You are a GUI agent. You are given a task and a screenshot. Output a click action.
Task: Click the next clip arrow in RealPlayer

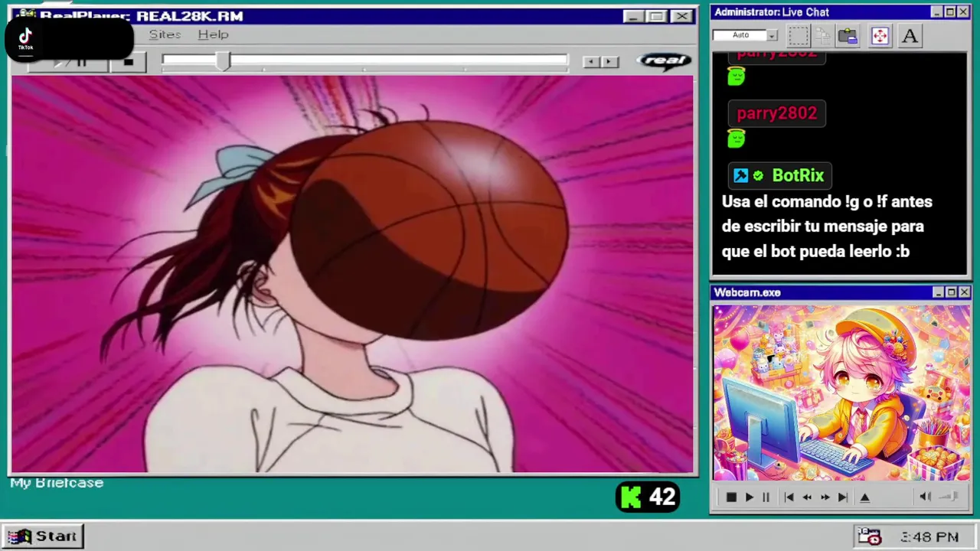tap(609, 62)
